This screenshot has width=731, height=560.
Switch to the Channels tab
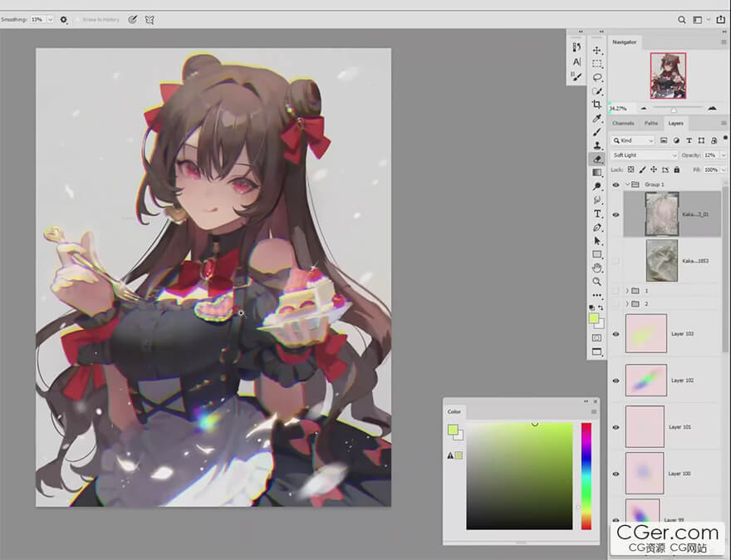tap(623, 123)
